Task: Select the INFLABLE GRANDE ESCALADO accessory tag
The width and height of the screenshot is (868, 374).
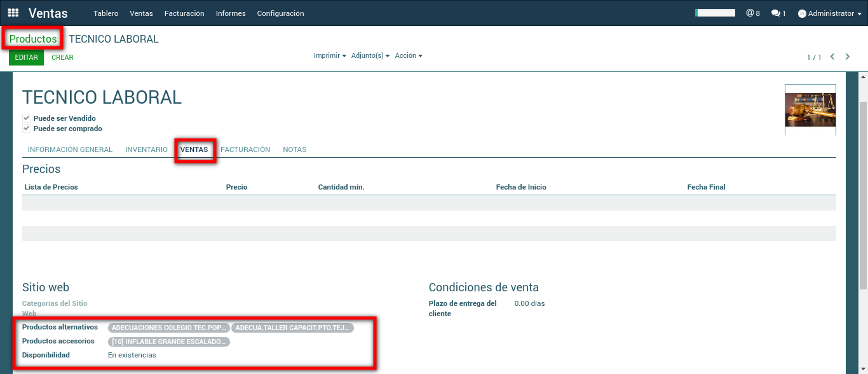Action: click(x=168, y=342)
